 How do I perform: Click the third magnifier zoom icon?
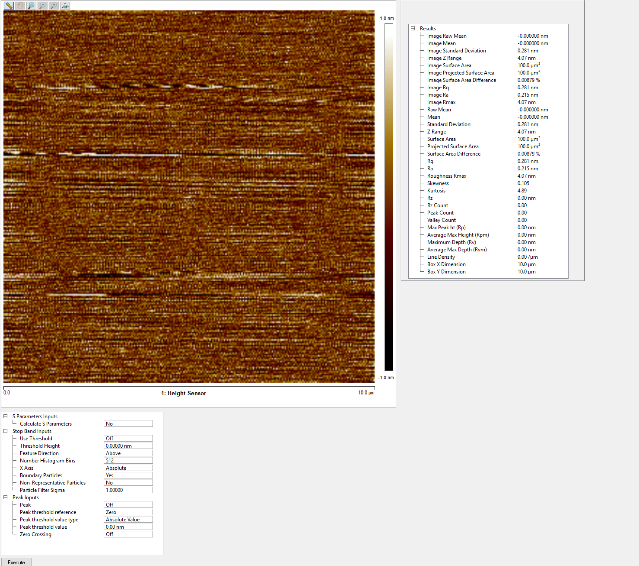[53, 6]
